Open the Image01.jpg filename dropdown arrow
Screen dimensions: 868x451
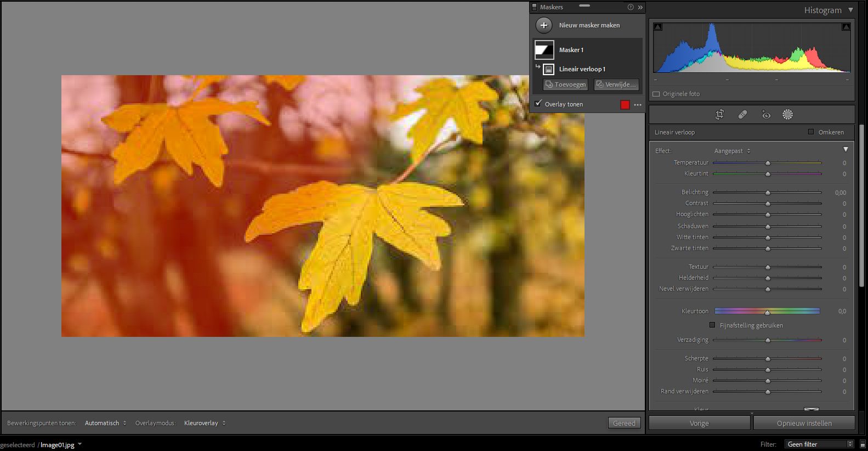click(80, 444)
